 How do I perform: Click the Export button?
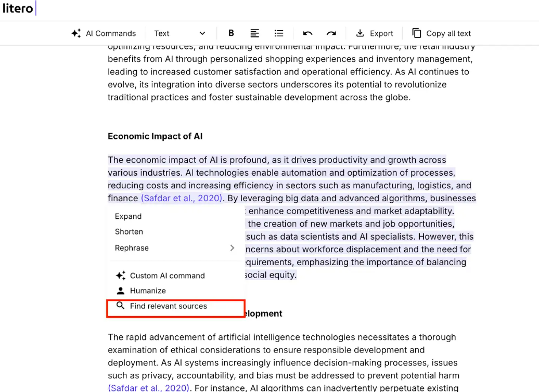(x=374, y=33)
